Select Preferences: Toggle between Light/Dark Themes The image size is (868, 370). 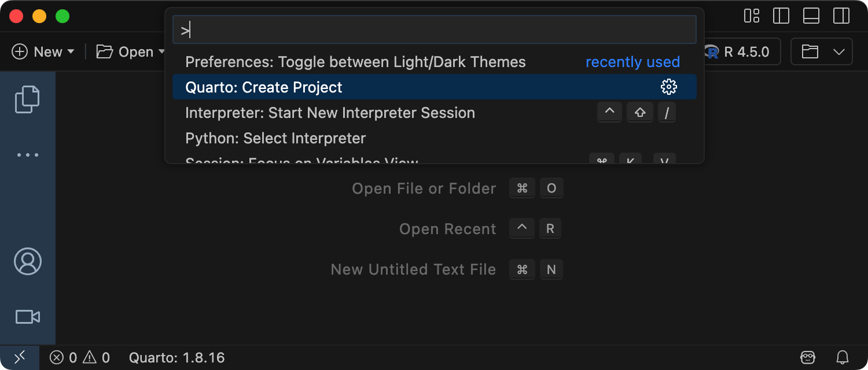[355, 62]
